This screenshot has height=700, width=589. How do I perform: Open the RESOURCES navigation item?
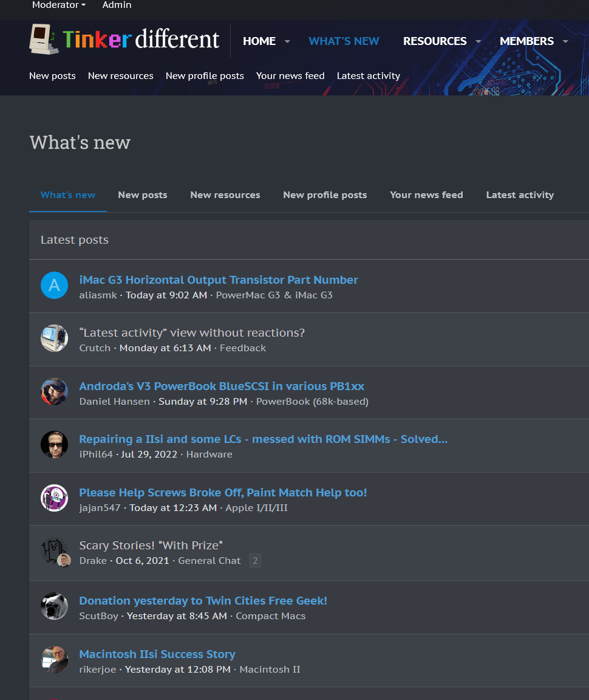pyautogui.click(x=435, y=41)
